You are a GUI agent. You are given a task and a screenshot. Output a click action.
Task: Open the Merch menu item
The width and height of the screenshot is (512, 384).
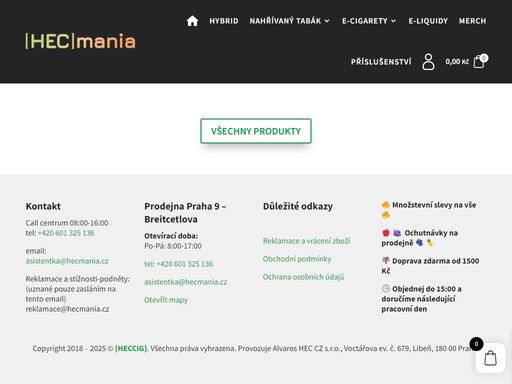472,21
